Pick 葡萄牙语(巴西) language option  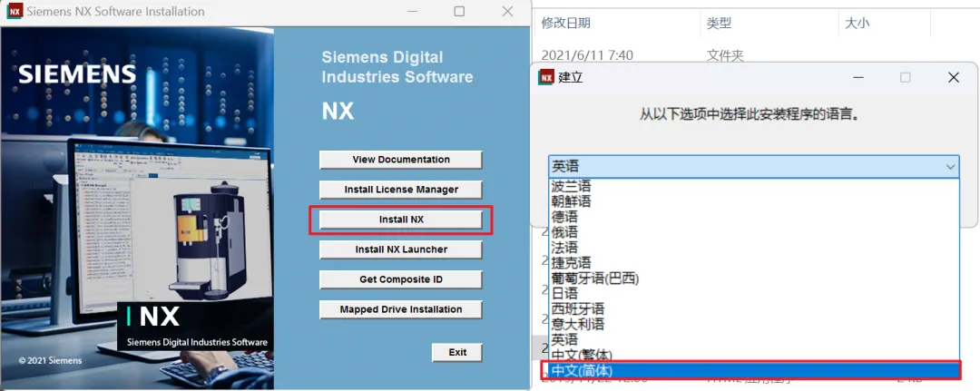pos(754,278)
